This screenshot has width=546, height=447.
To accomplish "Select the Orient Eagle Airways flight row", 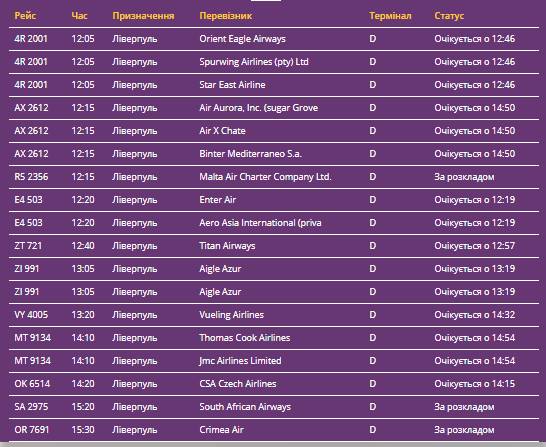I will [x=274, y=39].
